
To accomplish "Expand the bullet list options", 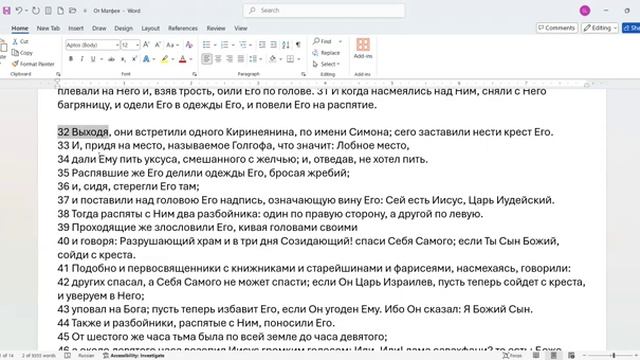I will click(215, 45).
